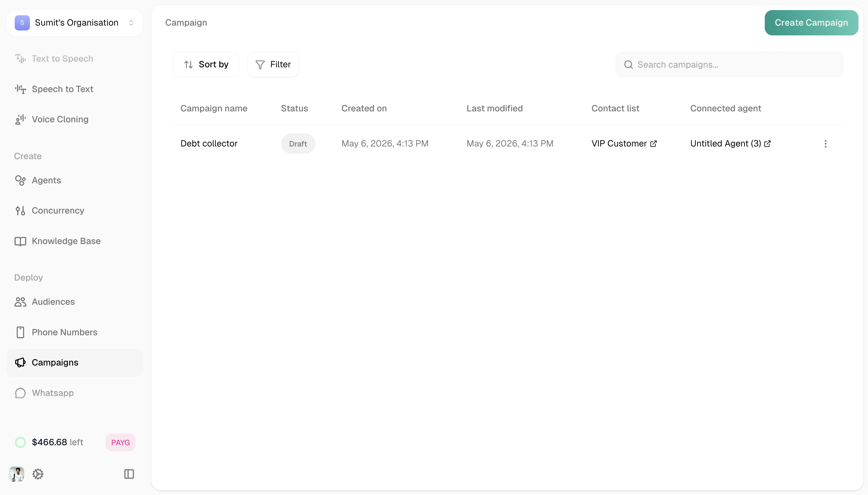Go to Text to Speech page

click(x=75, y=59)
